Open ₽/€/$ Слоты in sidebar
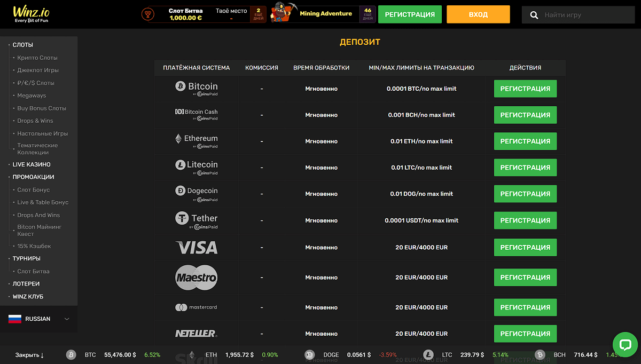Screen dimensions: 641x364 pos(36,83)
